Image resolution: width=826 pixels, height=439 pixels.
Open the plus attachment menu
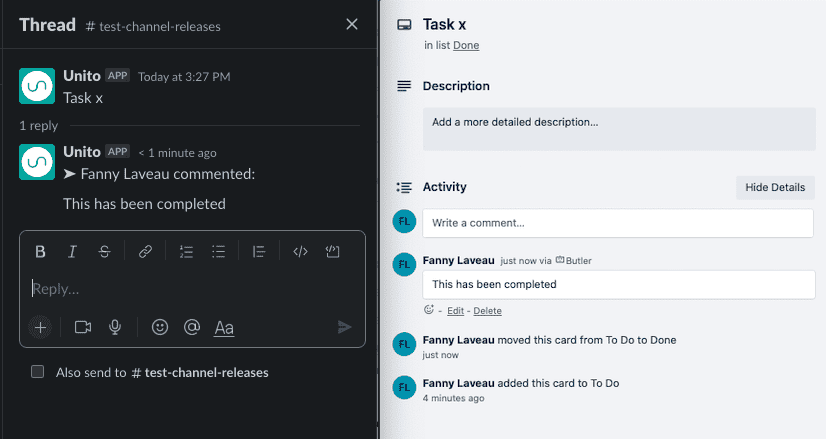[x=40, y=327]
